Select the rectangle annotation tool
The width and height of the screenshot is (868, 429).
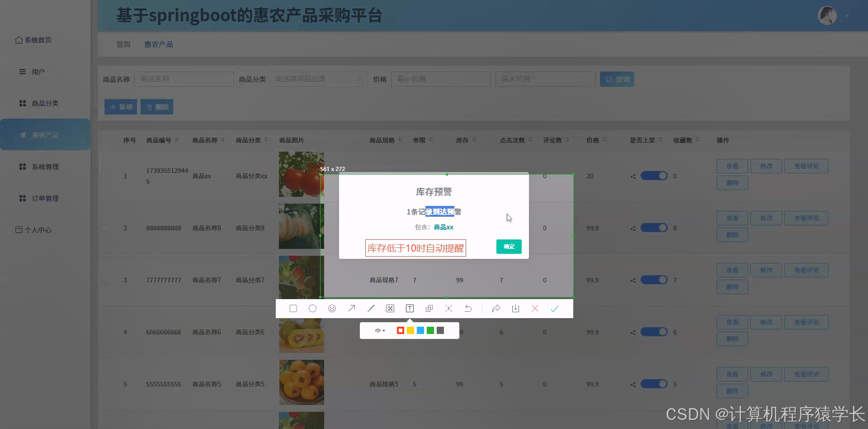click(x=293, y=308)
